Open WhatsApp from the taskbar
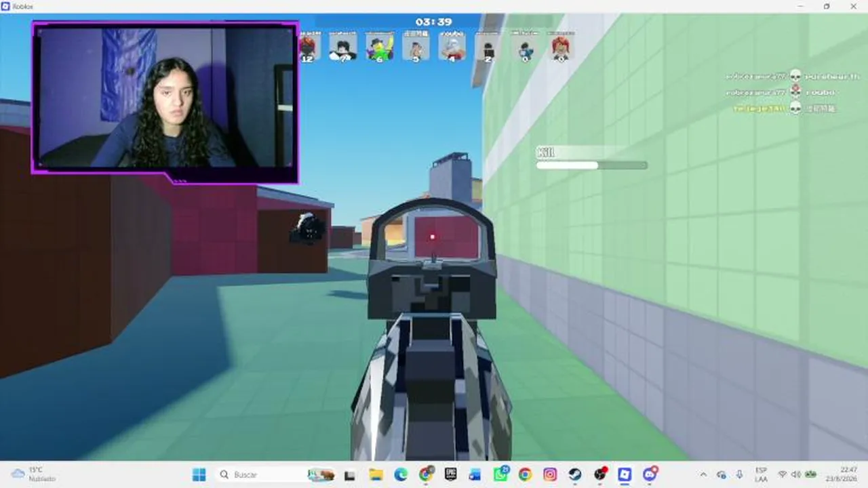868x488 pixels. tap(500, 474)
